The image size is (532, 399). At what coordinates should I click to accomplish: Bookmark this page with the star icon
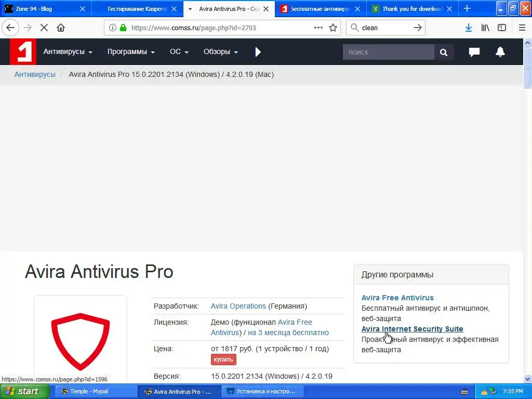coord(333,28)
